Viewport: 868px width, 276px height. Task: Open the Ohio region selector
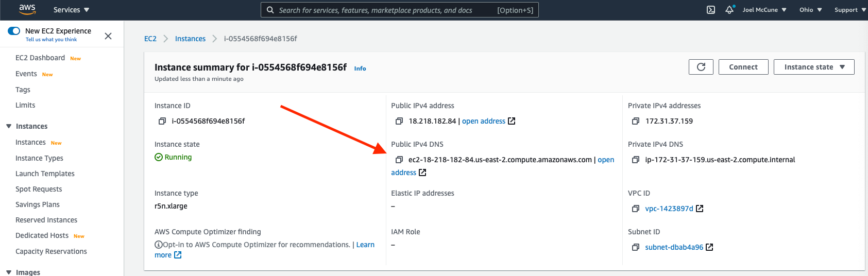(x=810, y=10)
